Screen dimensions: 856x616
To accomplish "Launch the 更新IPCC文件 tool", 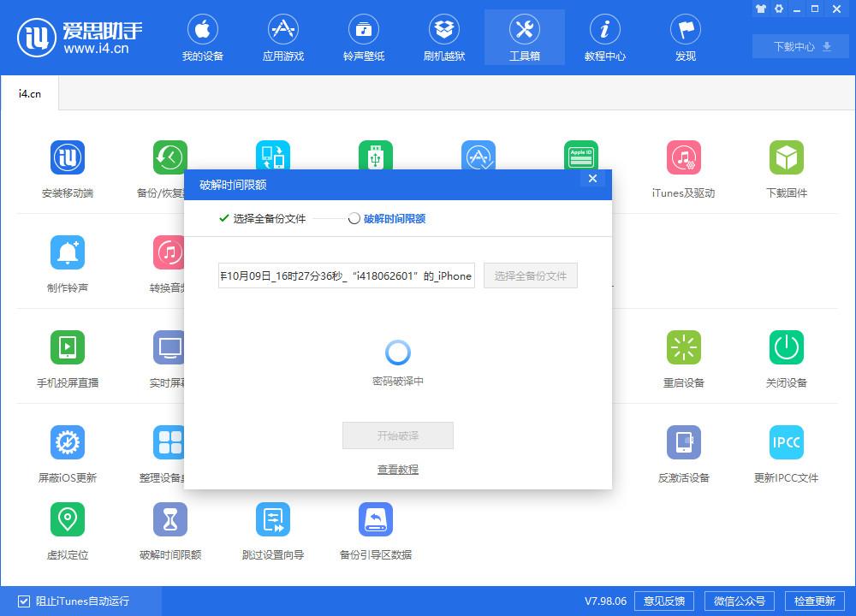I will [785, 452].
